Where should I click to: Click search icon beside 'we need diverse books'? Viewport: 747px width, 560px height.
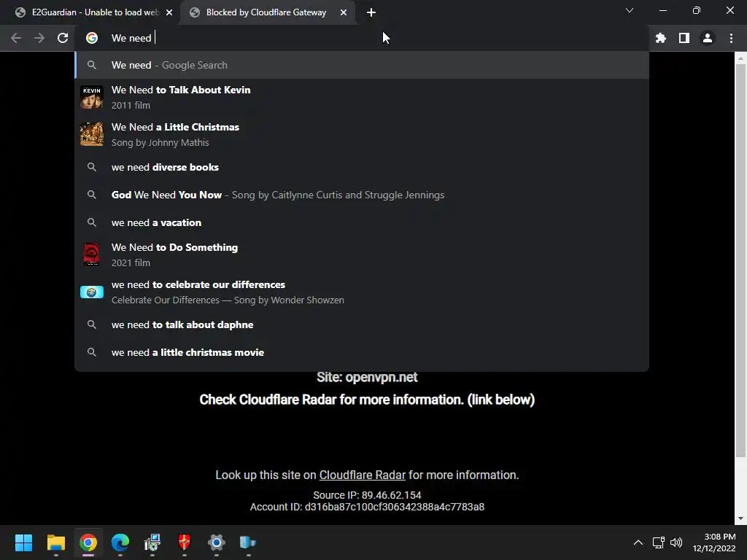pos(92,167)
